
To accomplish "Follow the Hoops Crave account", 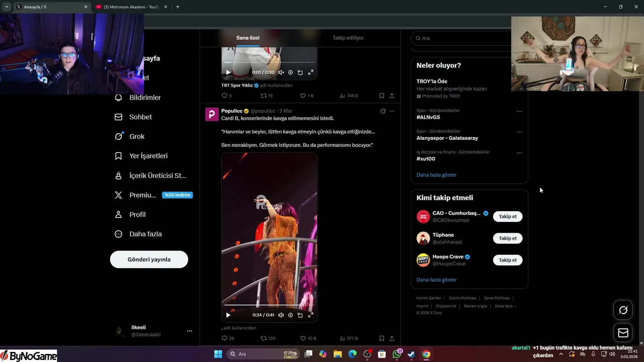I will pyautogui.click(x=508, y=260).
